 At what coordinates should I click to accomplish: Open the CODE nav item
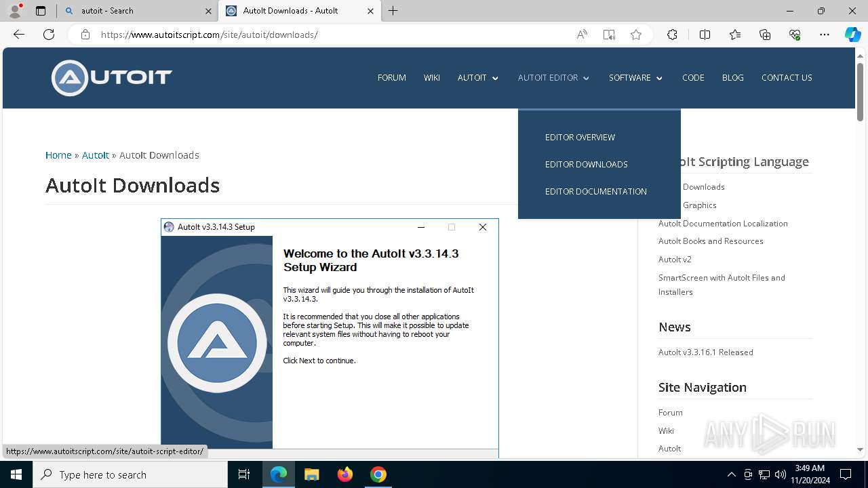coord(693,78)
